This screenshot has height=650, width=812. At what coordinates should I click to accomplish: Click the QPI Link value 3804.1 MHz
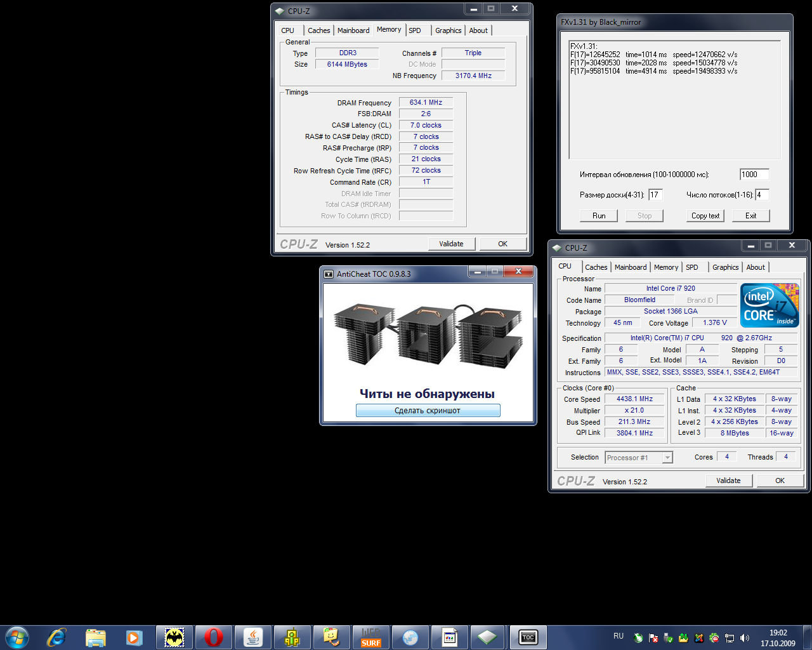(x=635, y=433)
